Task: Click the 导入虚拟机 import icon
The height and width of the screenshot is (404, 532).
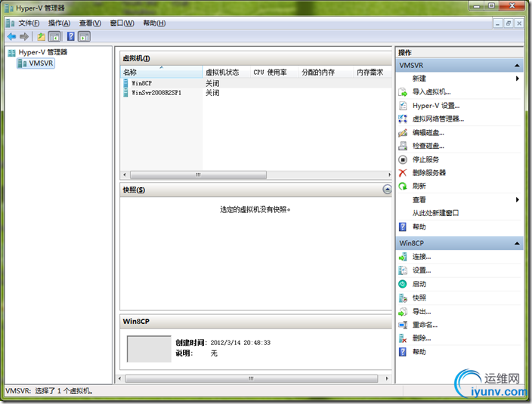Action: [x=403, y=92]
